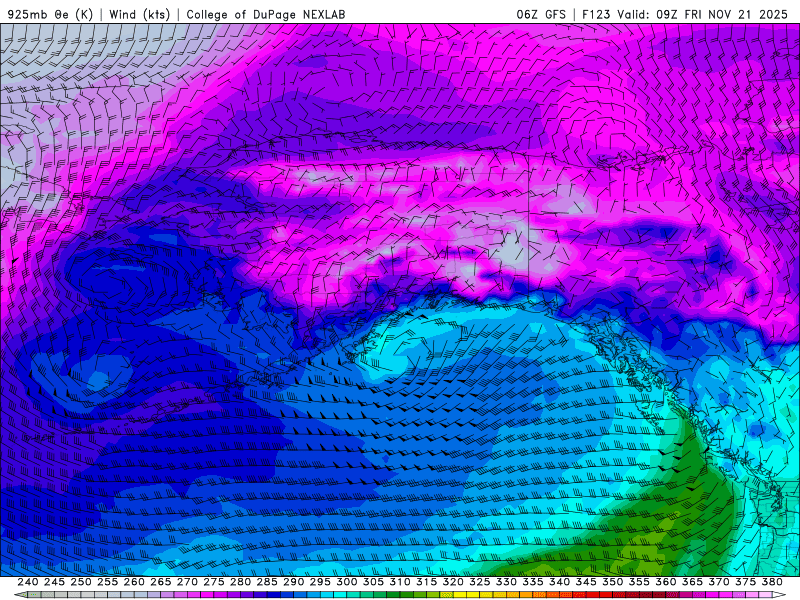The height and width of the screenshot is (600, 800).
Task: Click the 280 color scale value
Action: point(240,582)
